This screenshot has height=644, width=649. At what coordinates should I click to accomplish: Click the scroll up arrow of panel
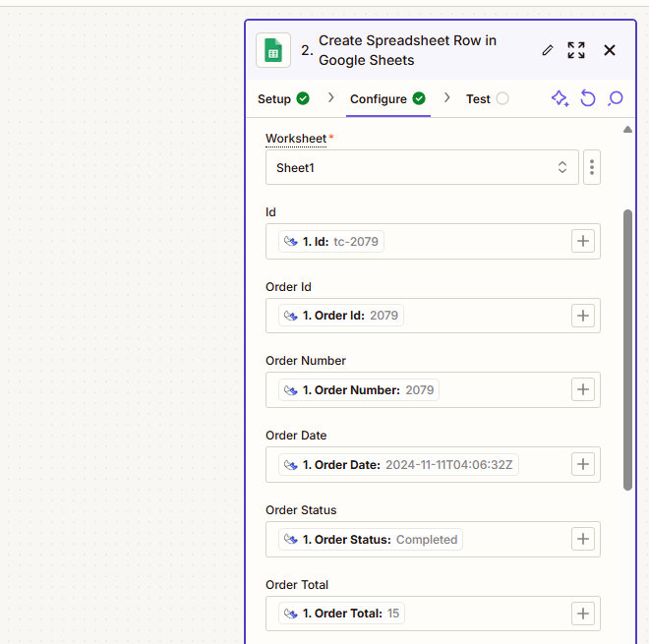[628, 130]
